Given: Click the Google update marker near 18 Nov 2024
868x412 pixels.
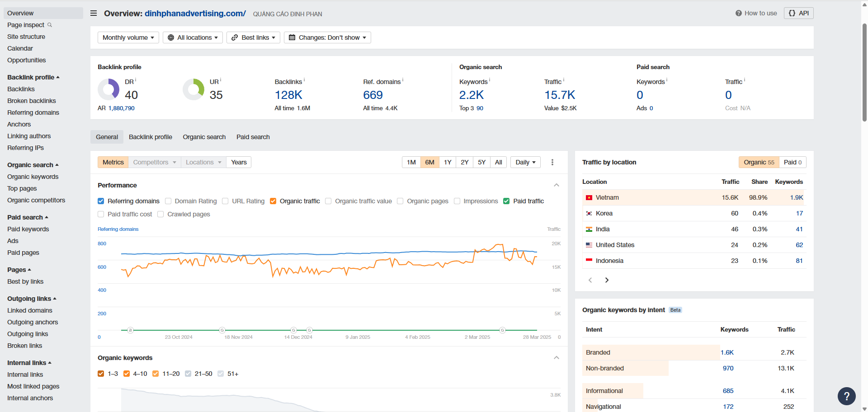Looking at the screenshot, I should tap(222, 330).
